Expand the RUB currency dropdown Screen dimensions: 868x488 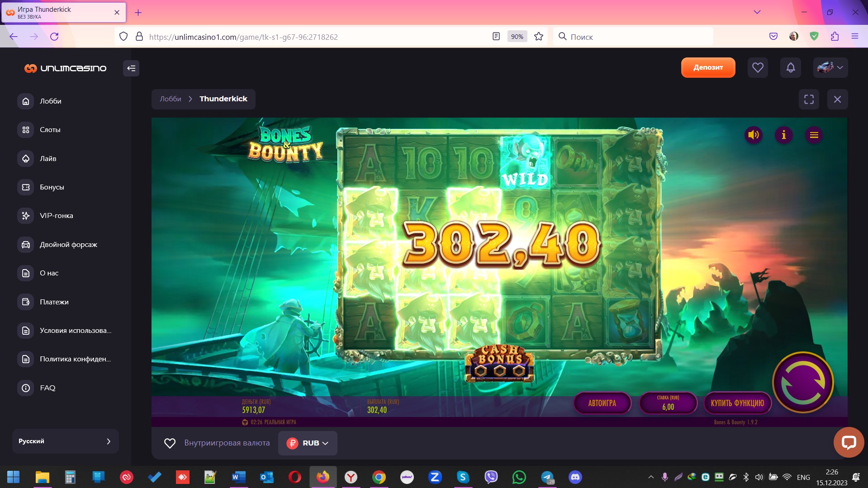tap(308, 443)
